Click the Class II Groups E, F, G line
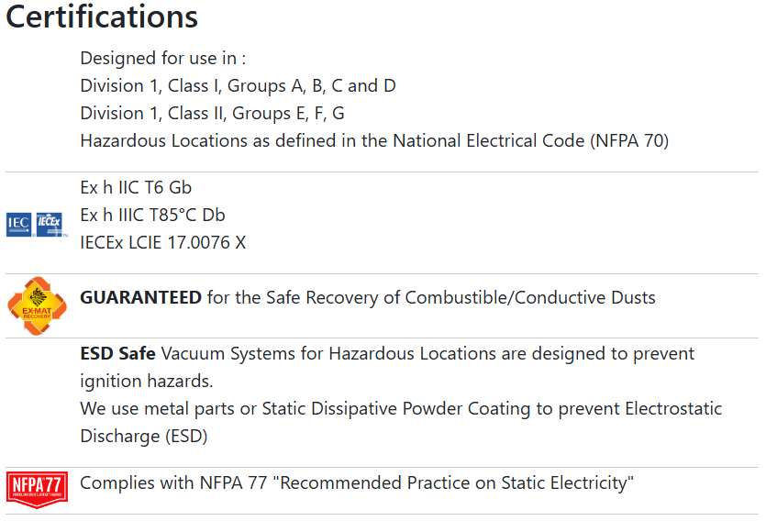 (212, 114)
